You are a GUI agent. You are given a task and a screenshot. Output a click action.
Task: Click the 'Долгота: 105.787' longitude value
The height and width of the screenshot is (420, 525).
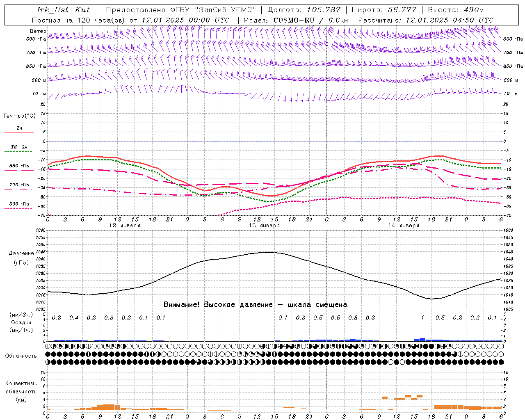pyautogui.click(x=304, y=10)
